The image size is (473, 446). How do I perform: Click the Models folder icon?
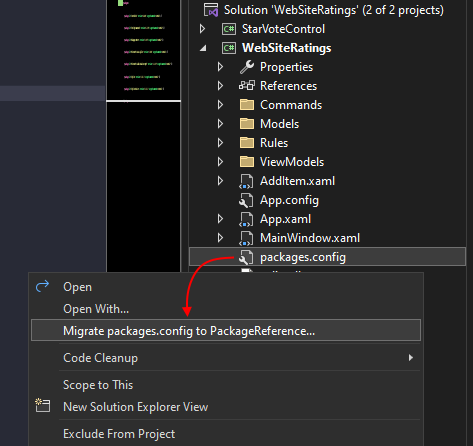coord(247,124)
